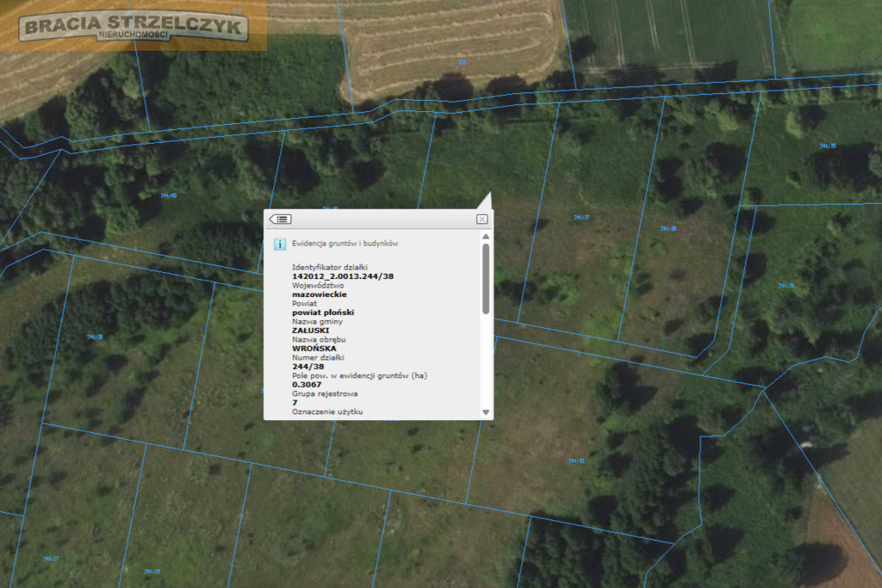Click the WROŃSKA precinct name in popup
The height and width of the screenshot is (588, 882).
(x=314, y=349)
